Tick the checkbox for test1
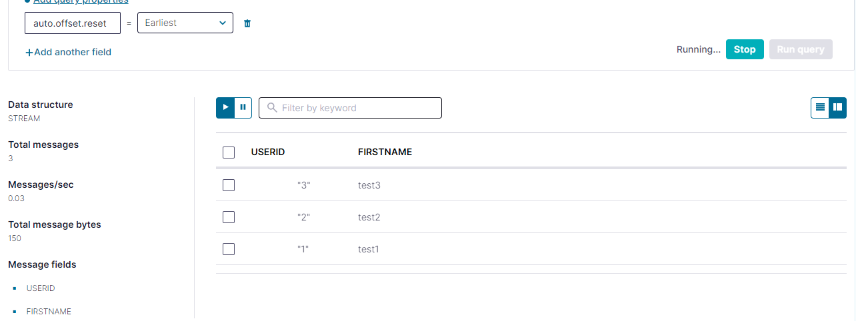The width and height of the screenshot is (868, 321). click(229, 249)
